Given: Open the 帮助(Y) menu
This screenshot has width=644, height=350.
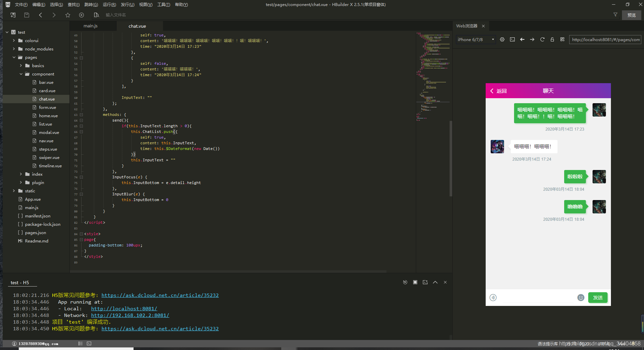Looking at the screenshot, I should coord(181,5).
